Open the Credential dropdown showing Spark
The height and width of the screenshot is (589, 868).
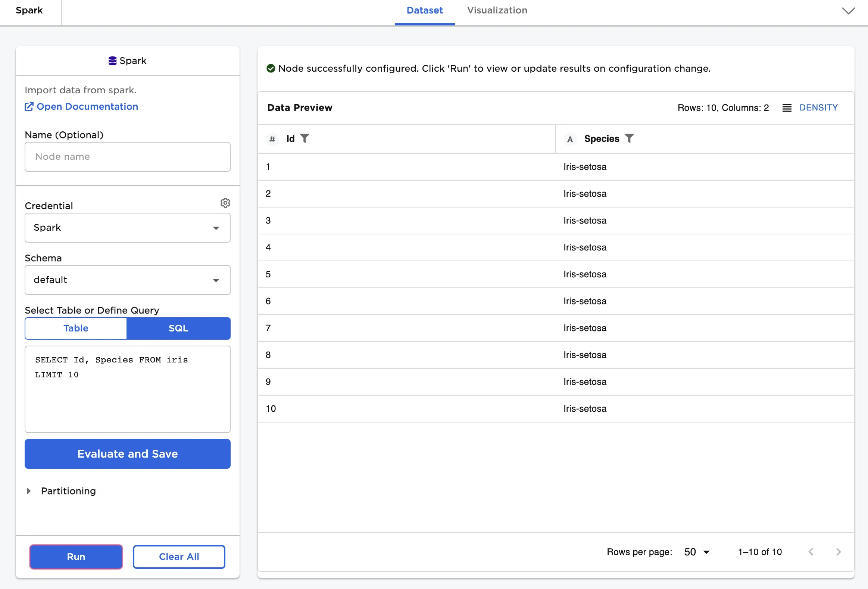pyautogui.click(x=127, y=228)
